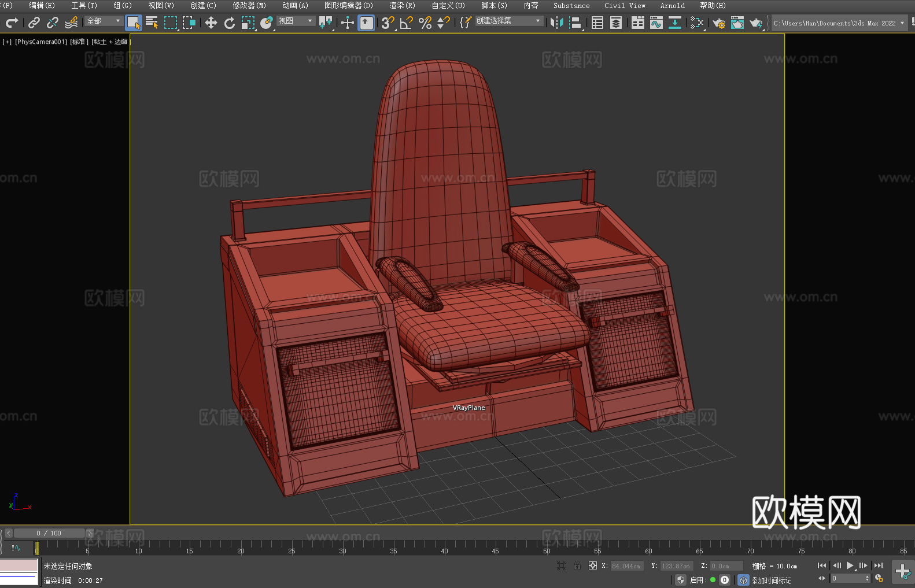Open the 工具(T) menu
The width and height of the screenshot is (915, 588).
pos(84,5)
